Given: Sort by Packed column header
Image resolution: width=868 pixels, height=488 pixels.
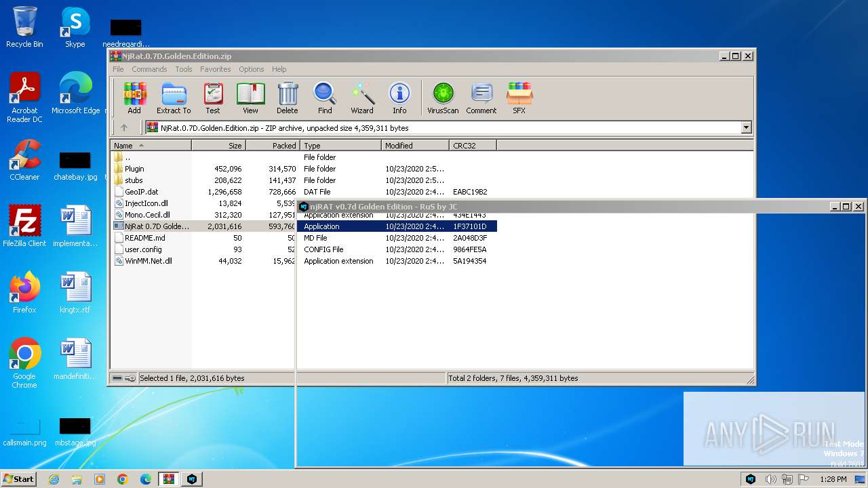Looking at the screenshot, I should [x=273, y=146].
